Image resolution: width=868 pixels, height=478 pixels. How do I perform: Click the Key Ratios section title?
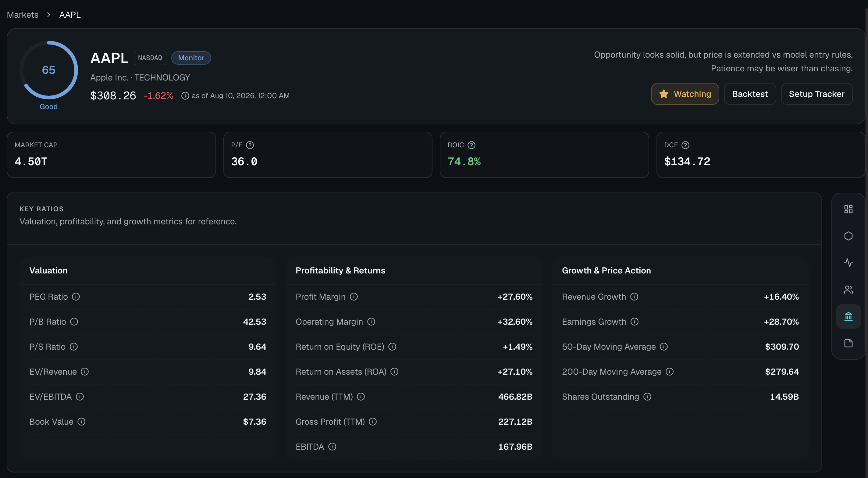pyautogui.click(x=41, y=209)
